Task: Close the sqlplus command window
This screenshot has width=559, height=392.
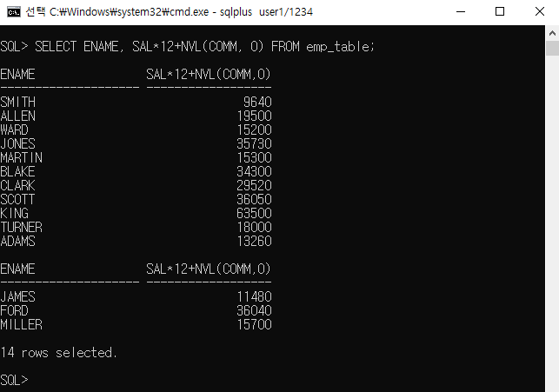Action: coord(539,12)
